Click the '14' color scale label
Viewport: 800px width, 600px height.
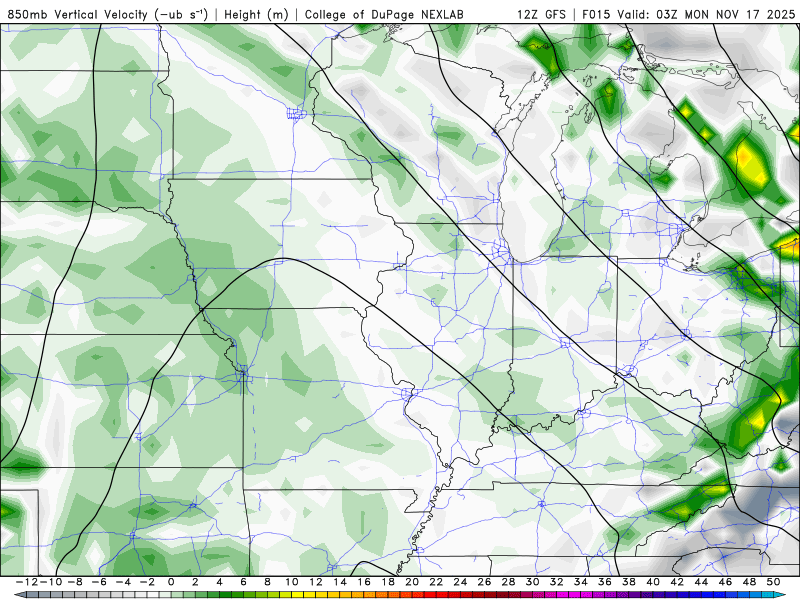point(340,582)
